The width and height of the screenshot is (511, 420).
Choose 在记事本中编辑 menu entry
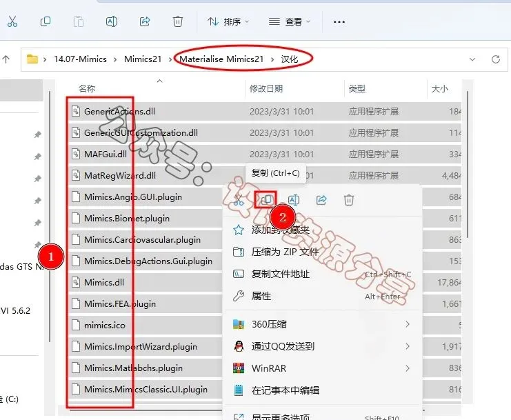(322, 390)
